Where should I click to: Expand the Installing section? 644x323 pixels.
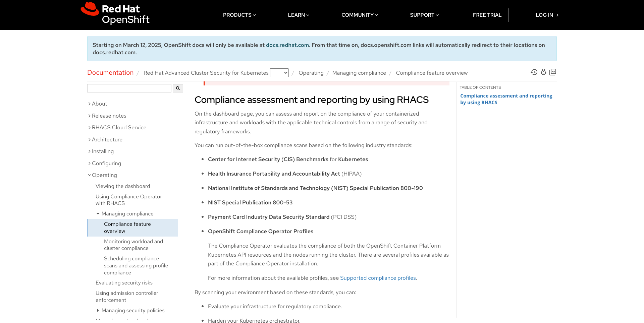[101, 151]
